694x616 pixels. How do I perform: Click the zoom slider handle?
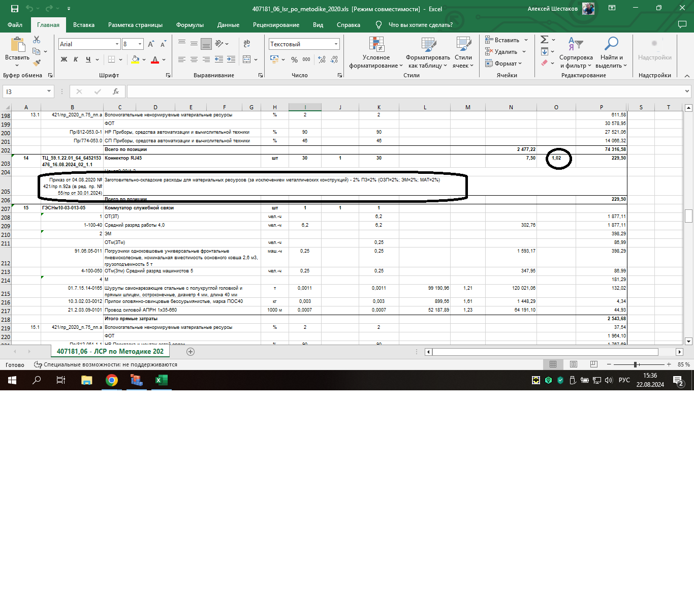(x=636, y=364)
